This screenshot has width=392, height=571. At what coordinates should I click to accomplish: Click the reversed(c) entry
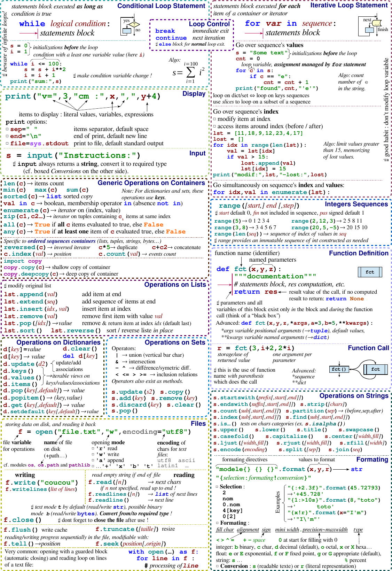[24, 247]
